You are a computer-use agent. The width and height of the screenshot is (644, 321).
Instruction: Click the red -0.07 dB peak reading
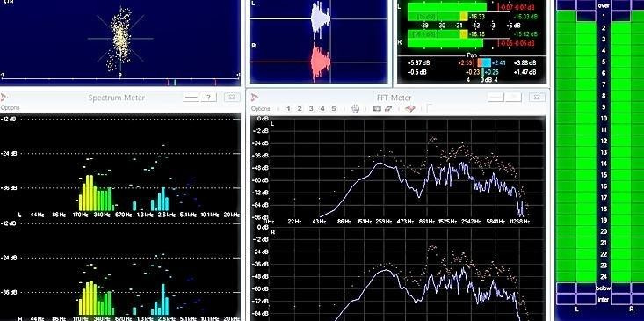tap(517, 7)
